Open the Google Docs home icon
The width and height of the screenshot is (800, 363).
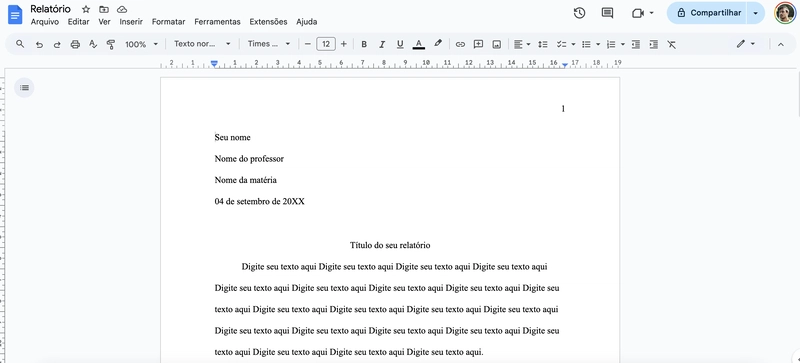15,14
